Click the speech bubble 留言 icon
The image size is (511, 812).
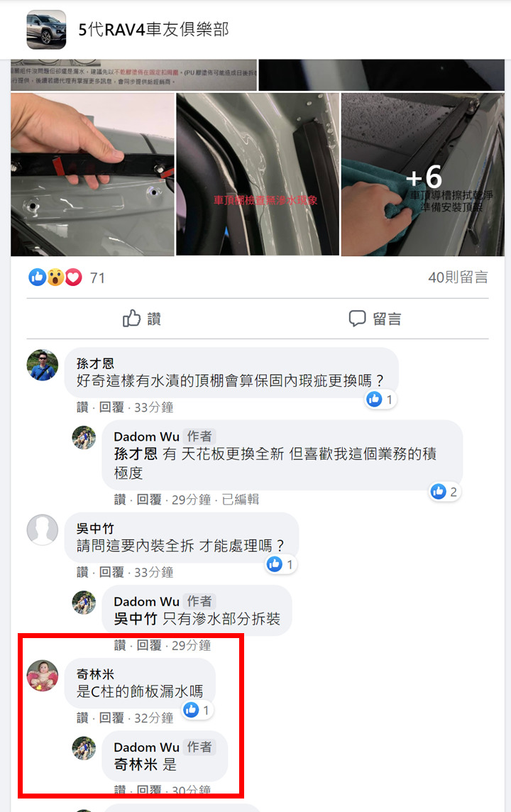(357, 318)
